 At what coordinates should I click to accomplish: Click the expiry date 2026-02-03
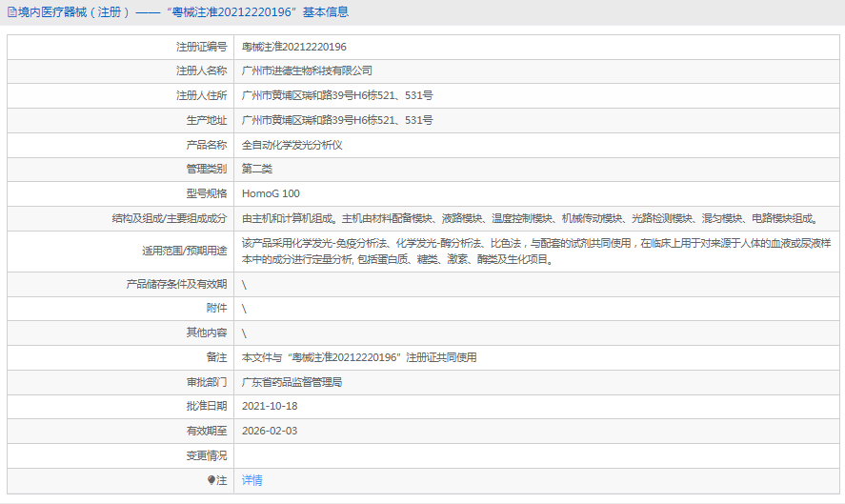[x=270, y=431]
